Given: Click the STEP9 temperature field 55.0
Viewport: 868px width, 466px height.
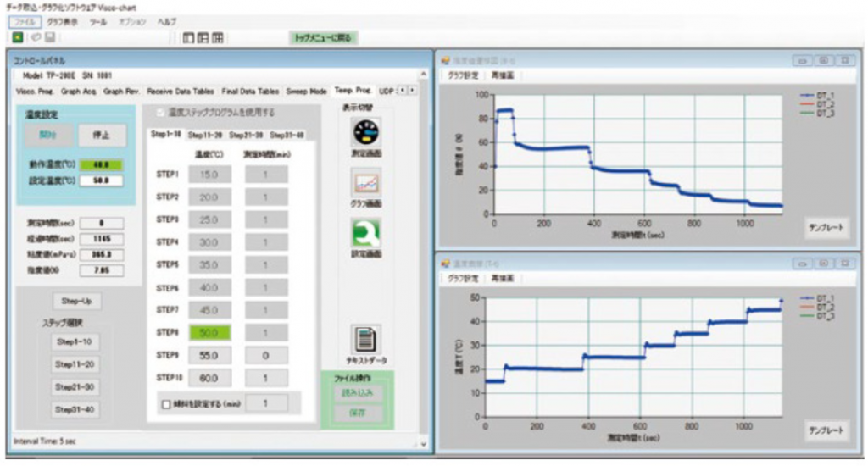Looking at the screenshot, I should 209,356.
